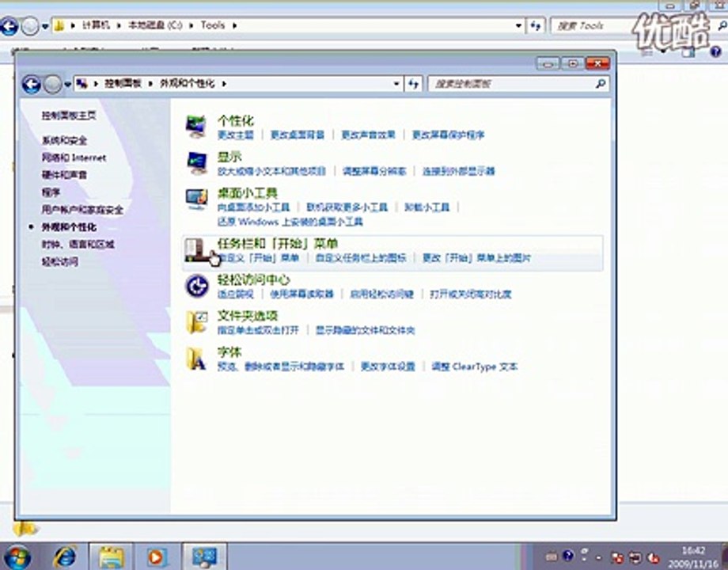728x570 pixels.
Task: Select 系统和安全 in the sidebar
Action: click(x=65, y=140)
